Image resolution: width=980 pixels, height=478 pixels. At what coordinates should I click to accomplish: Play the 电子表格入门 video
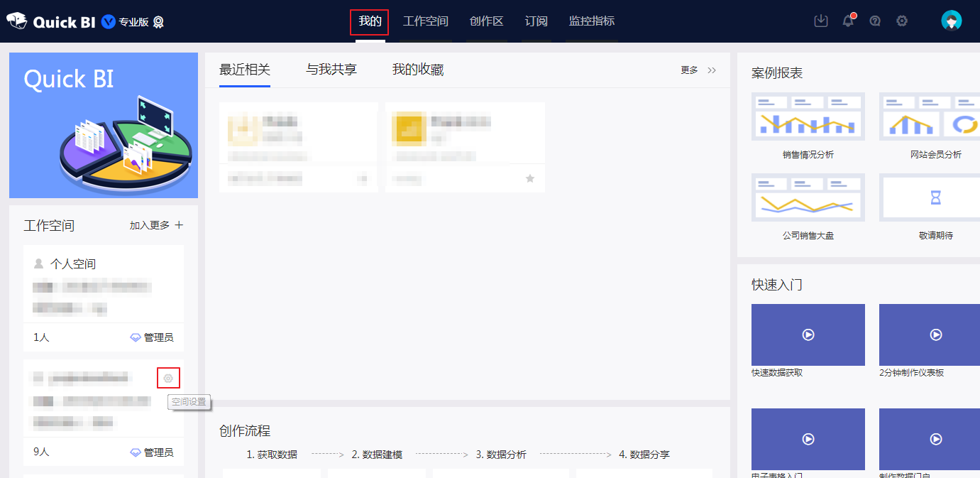point(808,439)
